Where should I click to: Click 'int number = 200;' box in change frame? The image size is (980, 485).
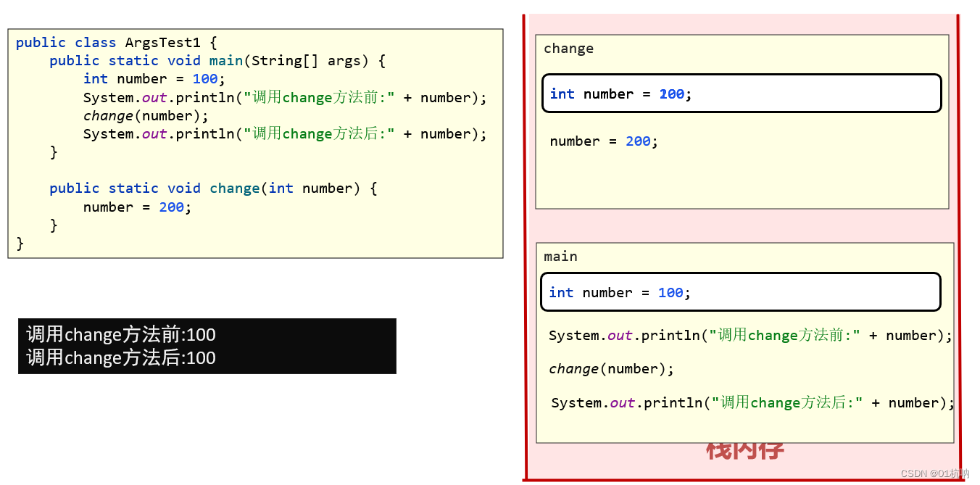coord(742,94)
